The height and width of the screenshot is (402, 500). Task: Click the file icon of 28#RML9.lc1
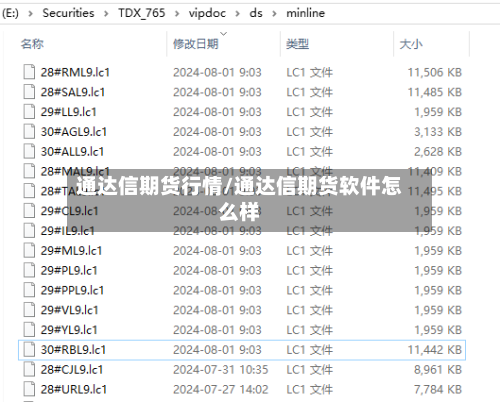[29, 72]
